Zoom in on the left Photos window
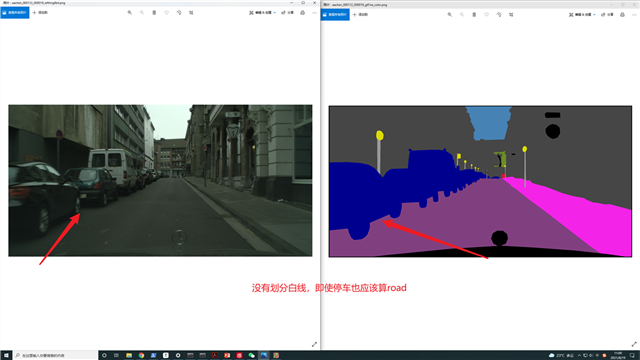 pos(129,13)
